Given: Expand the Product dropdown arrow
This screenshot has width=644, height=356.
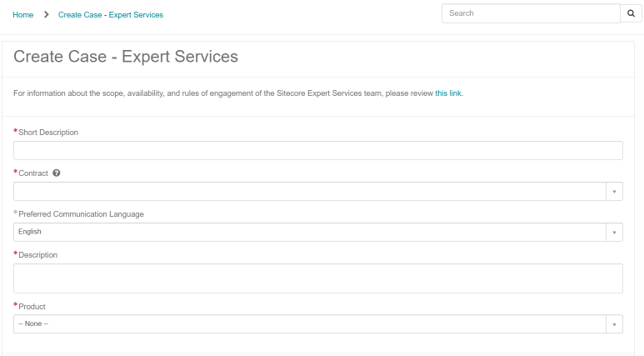Looking at the screenshot, I should pyautogui.click(x=615, y=324).
